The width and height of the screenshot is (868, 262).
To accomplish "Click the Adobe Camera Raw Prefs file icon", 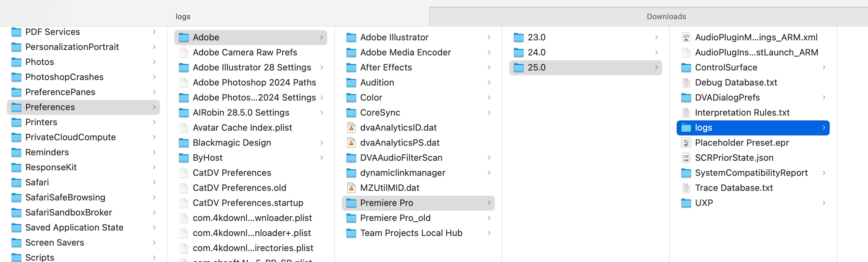I will tap(184, 52).
